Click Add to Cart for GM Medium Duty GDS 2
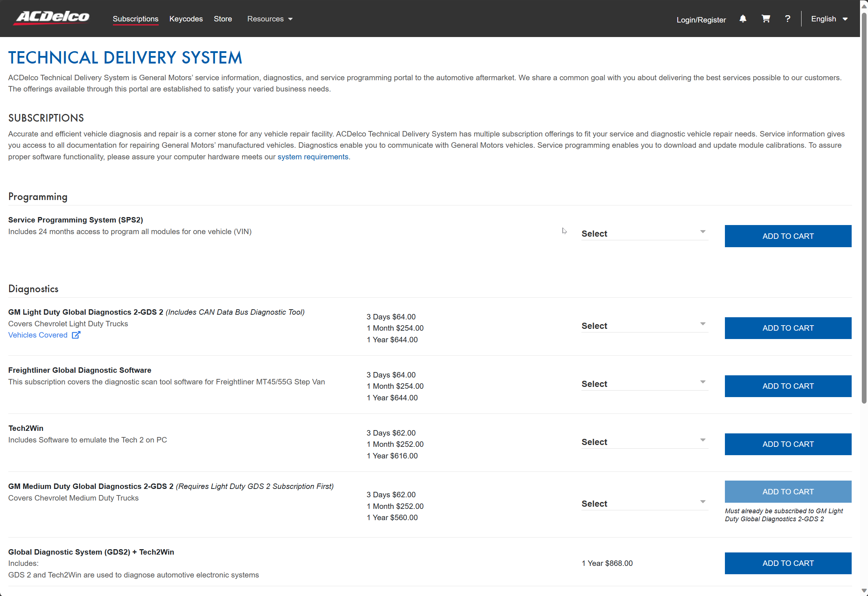 pos(788,491)
